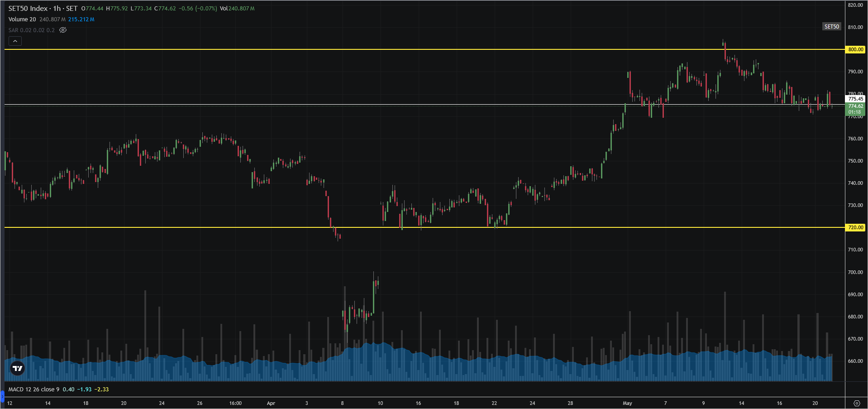The height and width of the screenshot is (409, 868).
Task: Select the Volume 20 indicator legend
Action: click(x=22, y=19)
